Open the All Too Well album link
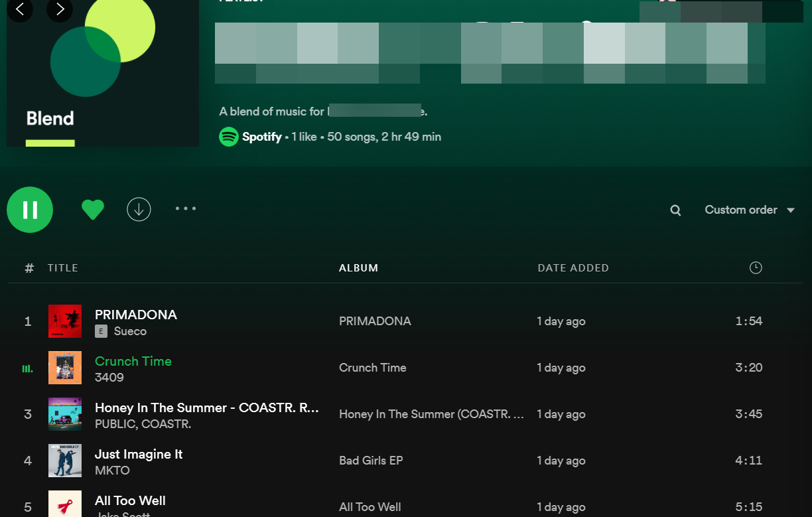 point(370,507)
